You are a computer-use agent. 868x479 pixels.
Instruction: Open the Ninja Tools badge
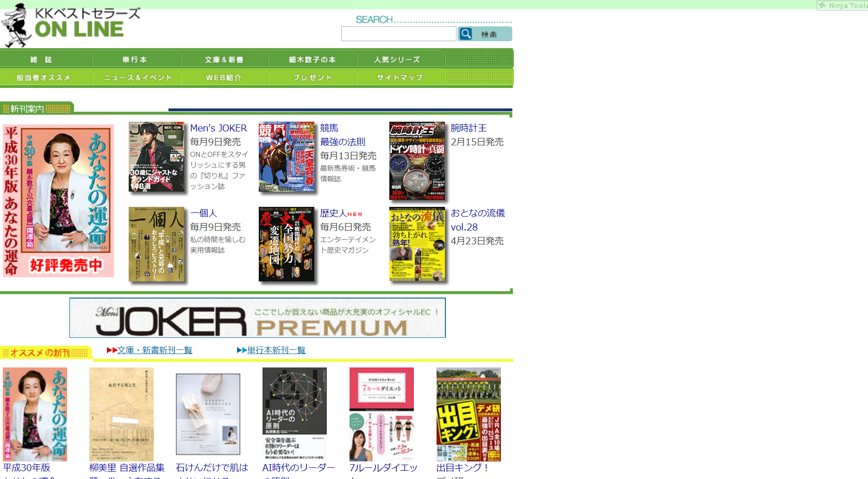[x=842, y=6]
